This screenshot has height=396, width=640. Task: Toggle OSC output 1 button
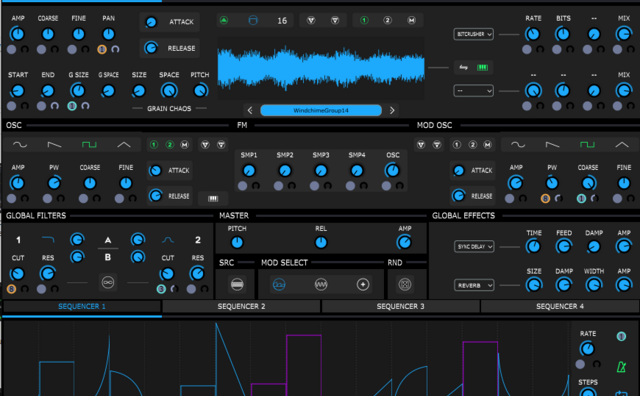154,145
